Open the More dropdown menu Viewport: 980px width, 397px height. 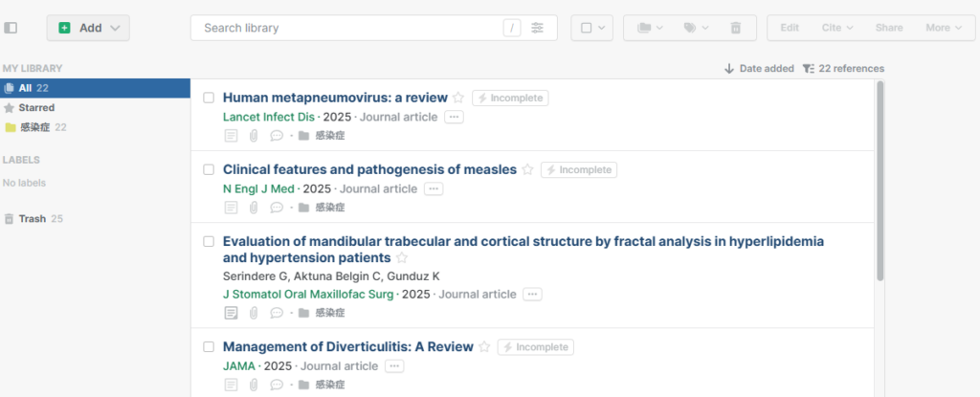pos(943,28)
